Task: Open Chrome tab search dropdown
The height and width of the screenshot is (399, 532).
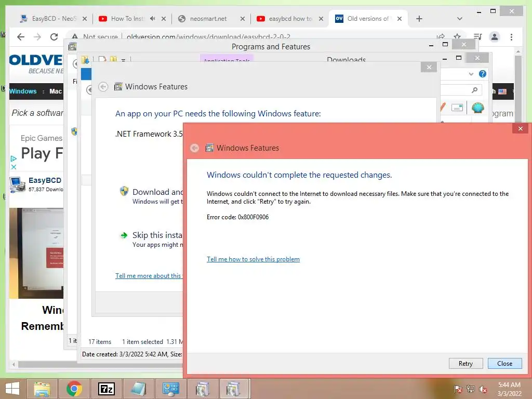Action: (x=459, y=19)
